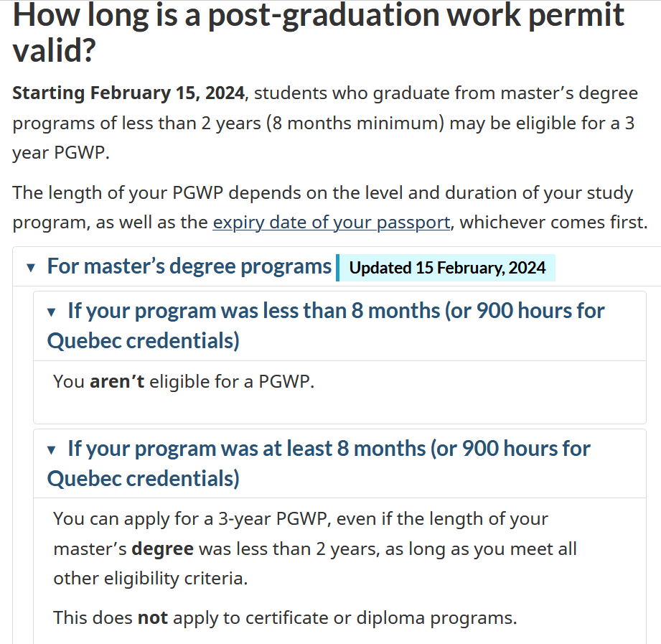Viewport: 661px width, 644px height.
Task: Click 'Quebec credentials)' in the second sub-heading
Action: click(x=144, y=479)
